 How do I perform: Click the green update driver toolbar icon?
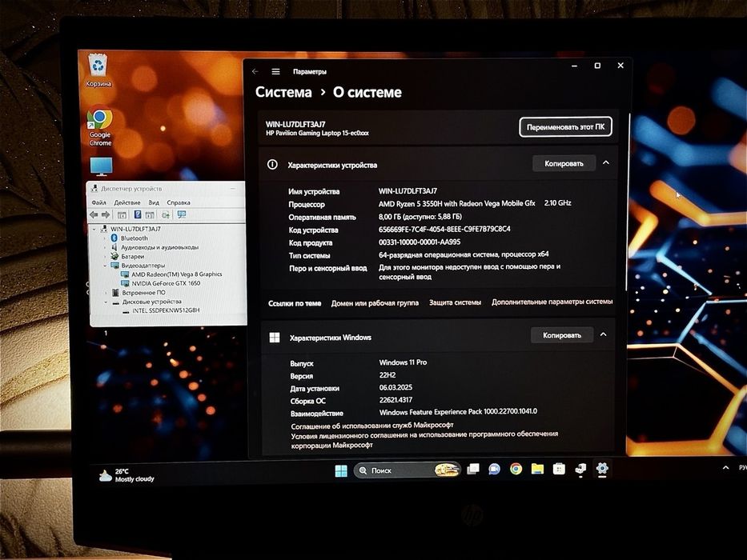165,215
